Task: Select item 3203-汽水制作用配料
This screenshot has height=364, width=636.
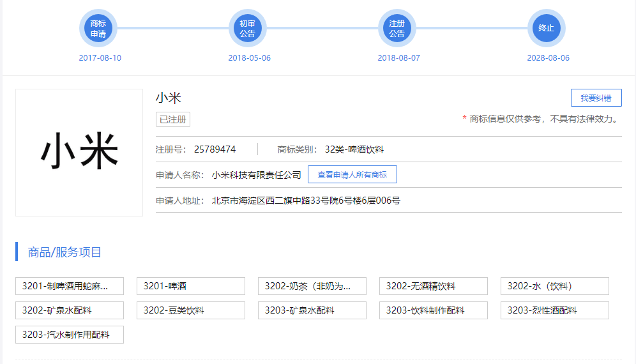Action: (70, 335)
